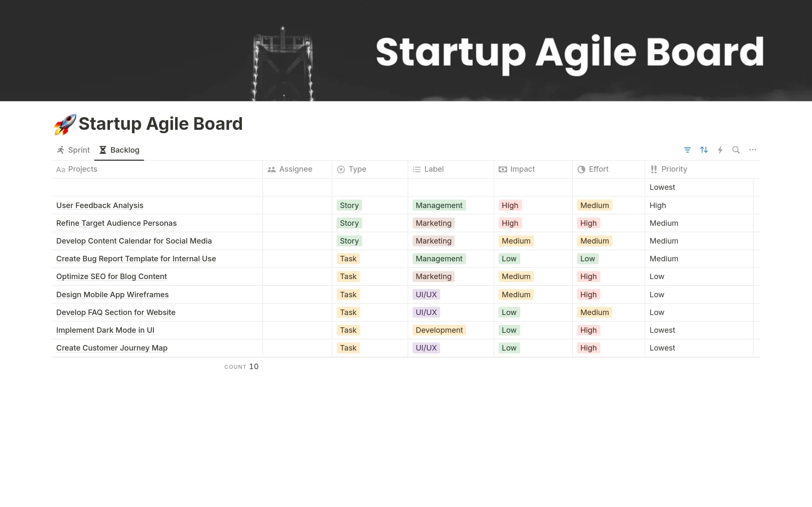812x507 pixels.
Task: Open the filter options icon
Action: pyautogui.click(x=687, y=150)
